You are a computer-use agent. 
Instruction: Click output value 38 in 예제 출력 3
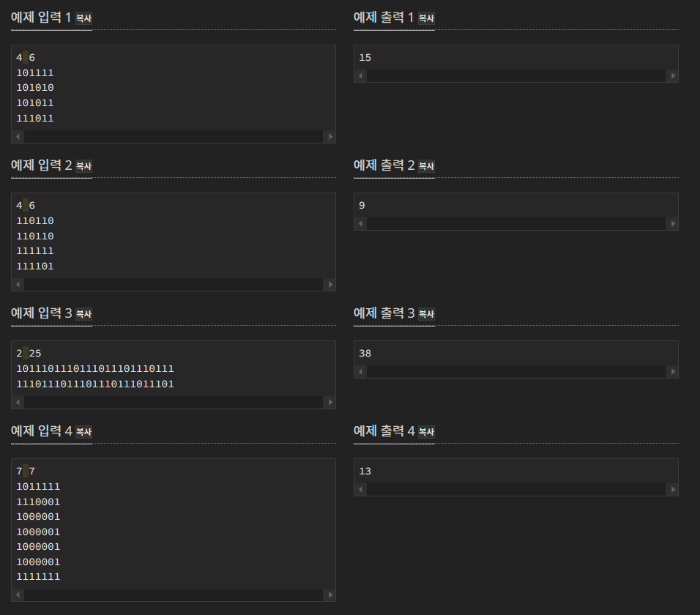pyautogui.click(x=365, y=353)
